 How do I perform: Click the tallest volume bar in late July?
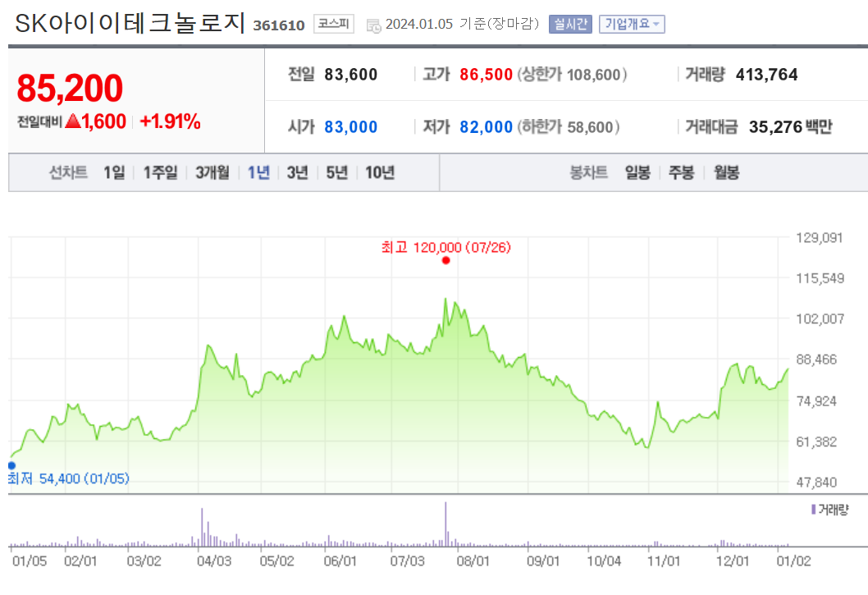pos(445,524)
